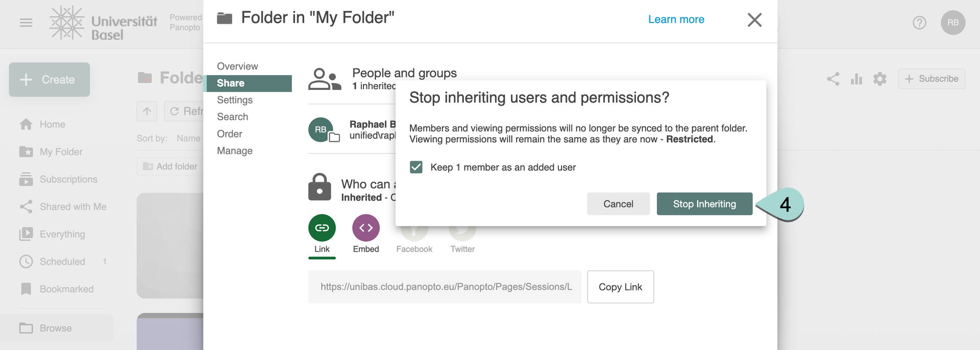Click the green Link share icon

click(x=322, y=228)
